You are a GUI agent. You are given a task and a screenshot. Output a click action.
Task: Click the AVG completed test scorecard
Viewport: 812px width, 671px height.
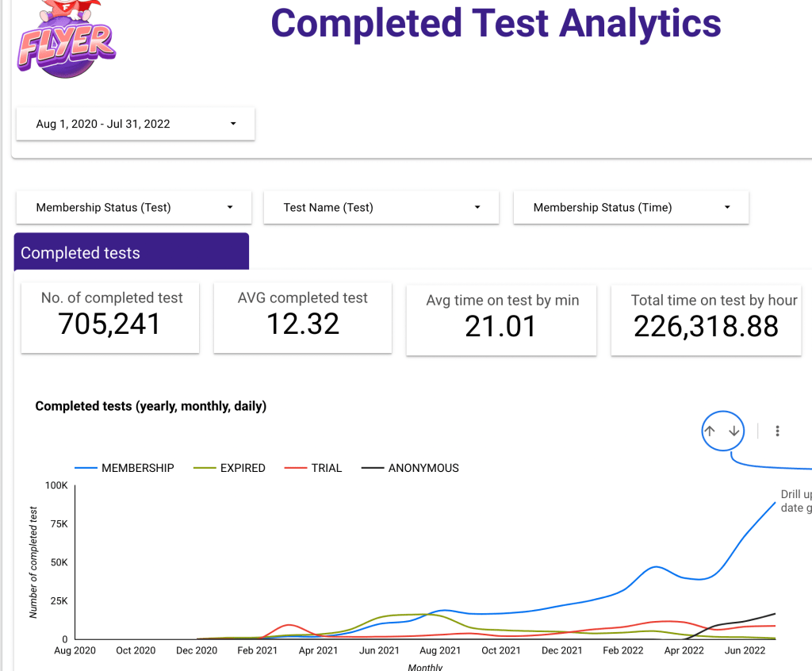(x=303, y=317)
